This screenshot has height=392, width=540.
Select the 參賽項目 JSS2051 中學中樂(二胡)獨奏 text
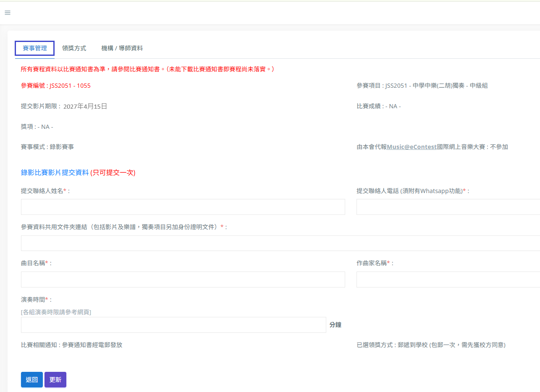pos(422,86)
